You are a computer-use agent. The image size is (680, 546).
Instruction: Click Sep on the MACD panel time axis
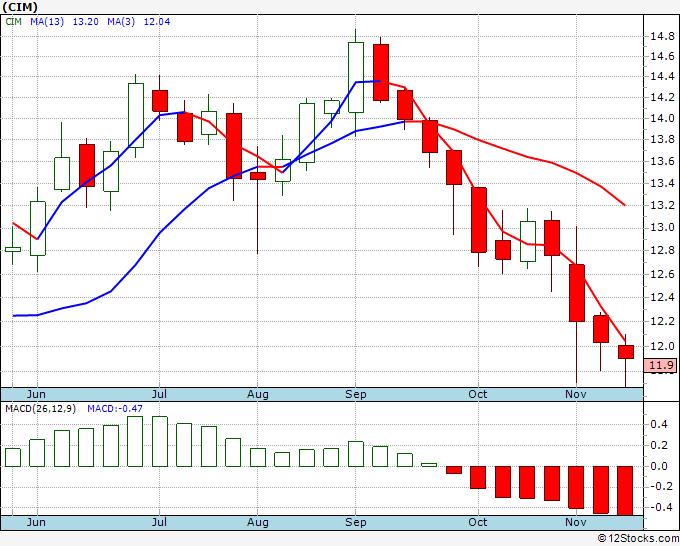356,523
